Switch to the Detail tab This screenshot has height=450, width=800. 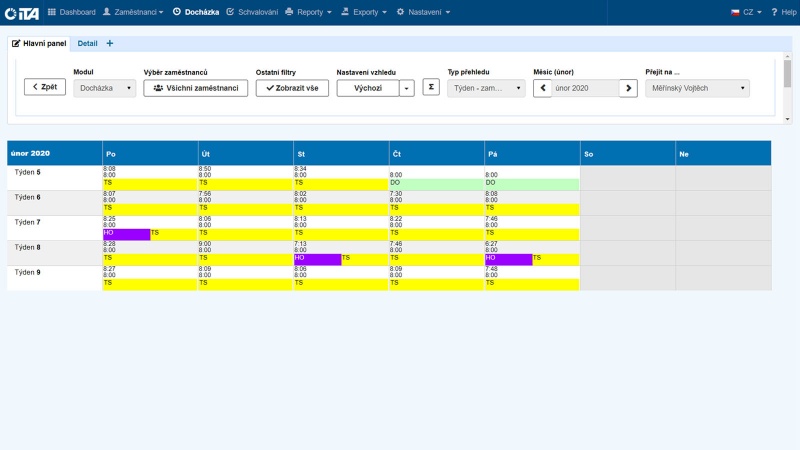[88, 43]
